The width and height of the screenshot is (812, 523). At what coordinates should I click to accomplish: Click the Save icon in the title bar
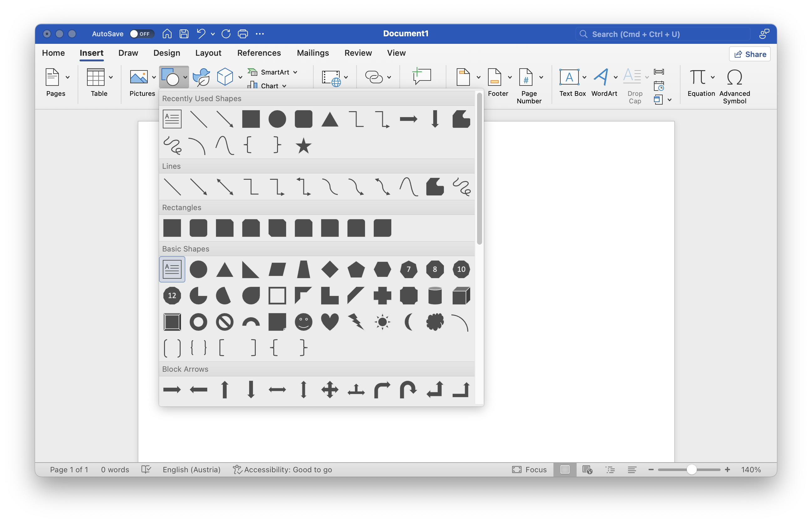(184, 34)
